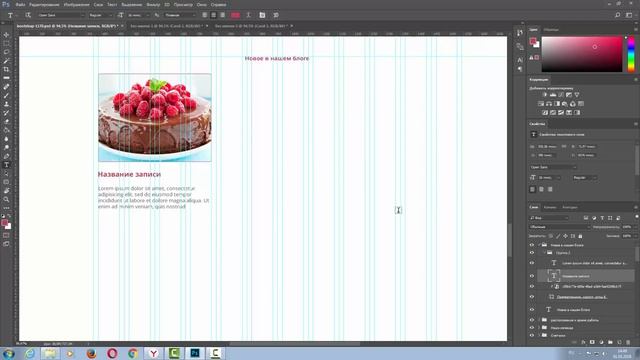Select the Horizontal Type tool in toolbar

tap(6, 165)
